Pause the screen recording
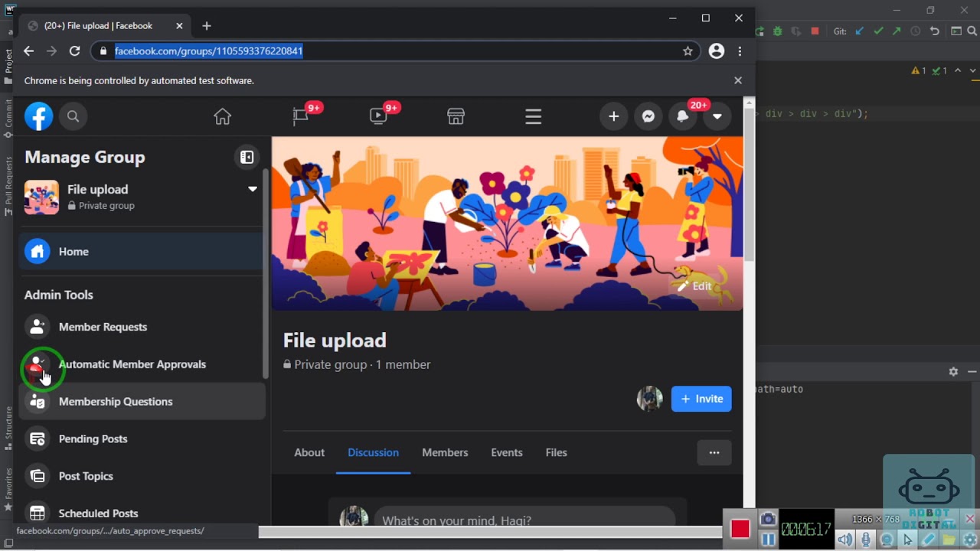Screen dimensions: 980x551 coord(768,540)
